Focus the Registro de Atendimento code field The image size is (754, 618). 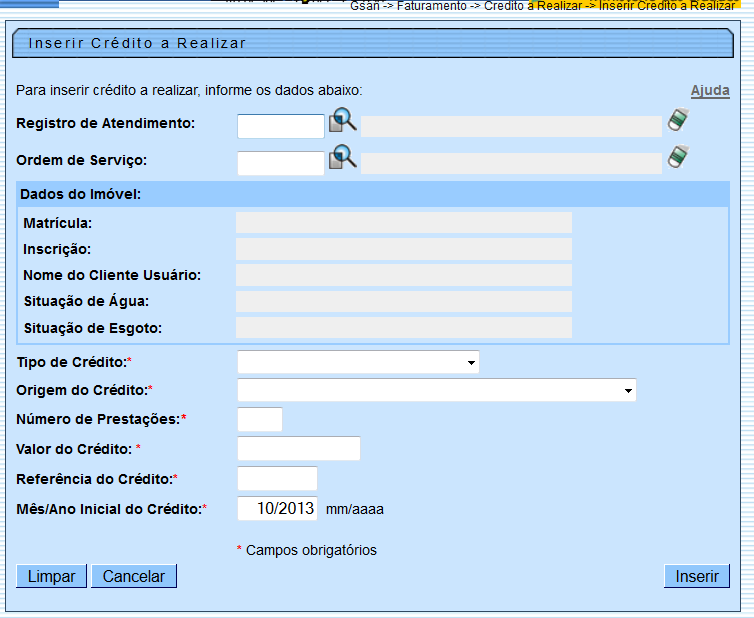pos(281,126)
